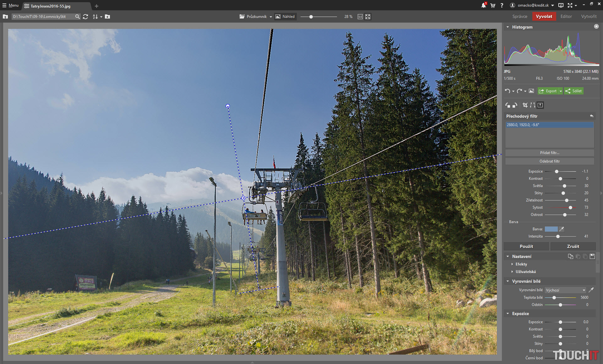Screen dimensions: 603x364
Task: Toggle histogram clipping indicator icon
Action: [x=596, y=27]
